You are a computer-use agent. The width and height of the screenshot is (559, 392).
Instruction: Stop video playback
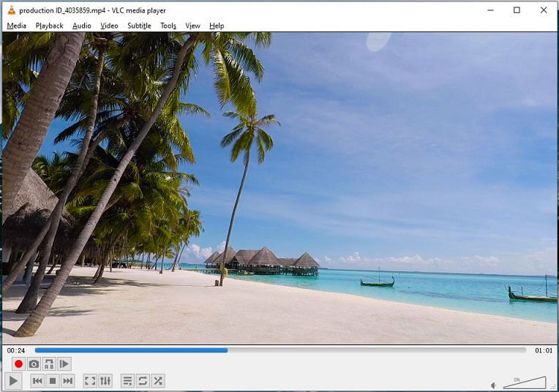click(x=53, y=381)
